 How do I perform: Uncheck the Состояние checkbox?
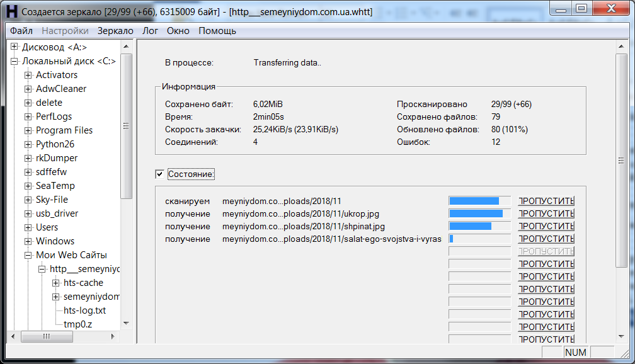click(x=159, y=174)
